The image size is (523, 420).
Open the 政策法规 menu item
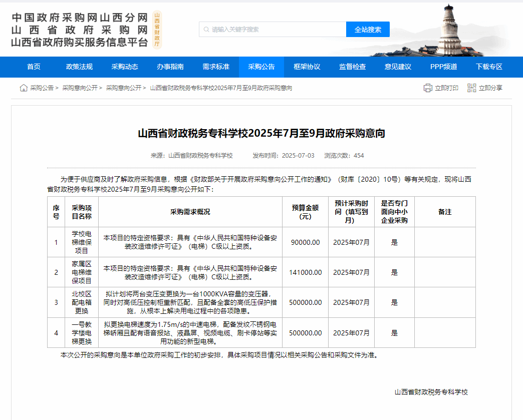pyautogui.click(x=79, y=67)
